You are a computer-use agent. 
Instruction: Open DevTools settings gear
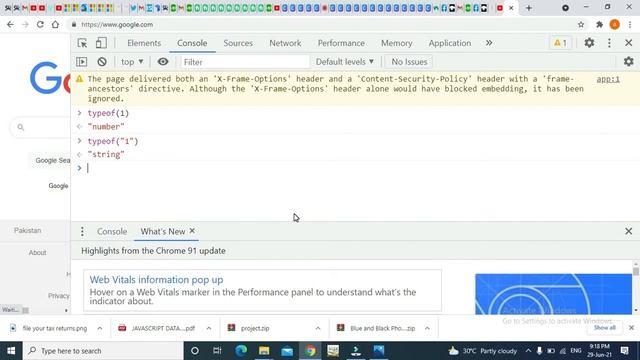click(x=589, y=43)
